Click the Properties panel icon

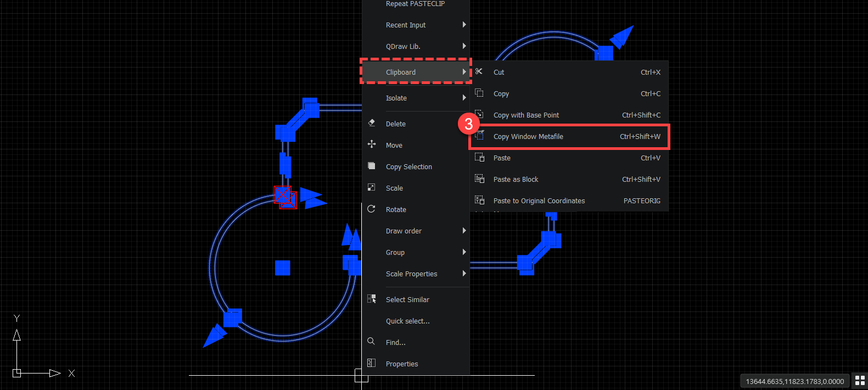pyautogui.click(x=371, y=363)
